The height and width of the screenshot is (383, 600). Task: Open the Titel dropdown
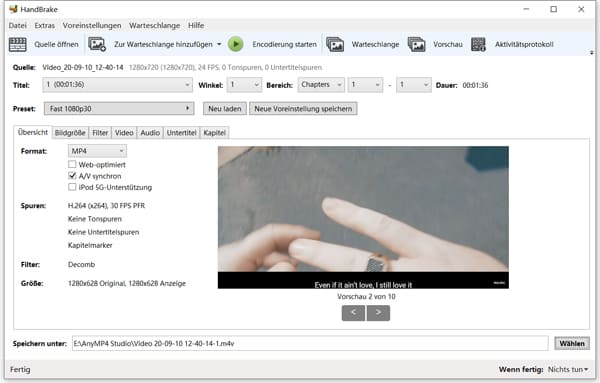[x=117, y=85]
